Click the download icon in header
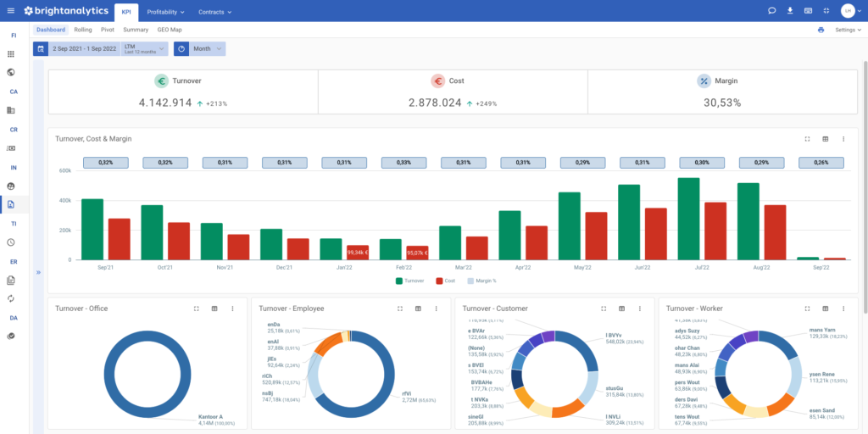The image size is (868, 434). 790,10
